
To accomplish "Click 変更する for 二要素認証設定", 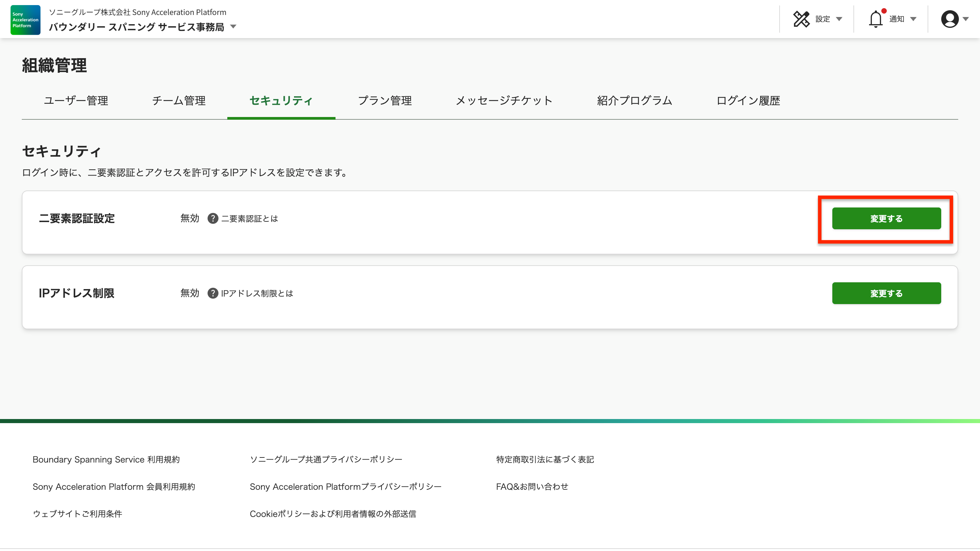I will coord(886,219).
